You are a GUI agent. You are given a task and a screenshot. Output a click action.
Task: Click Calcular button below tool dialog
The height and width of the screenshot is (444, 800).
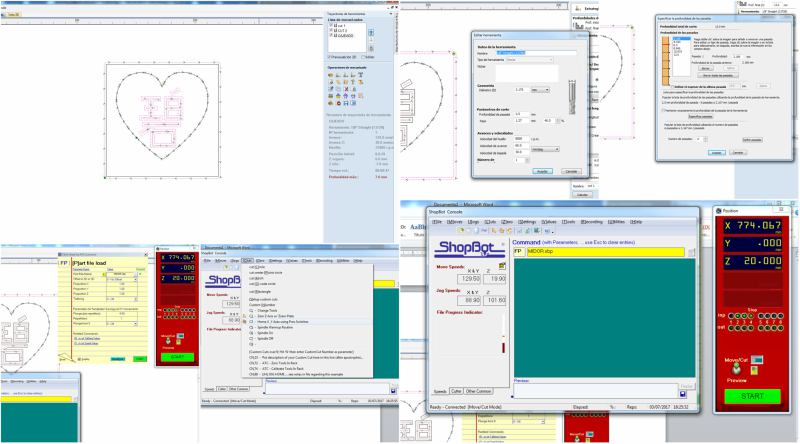point(582,194)
